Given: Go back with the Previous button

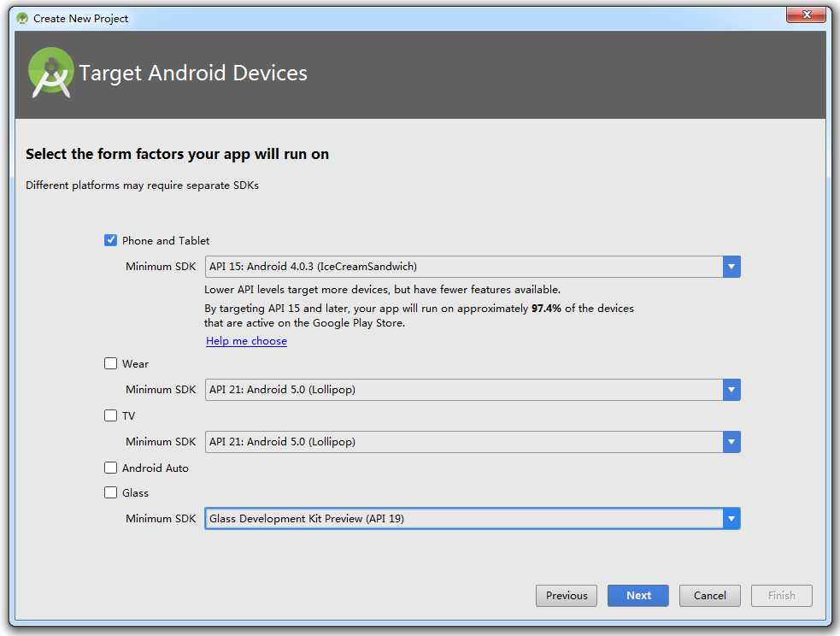Looking at the screenshot, I should 567,596.
